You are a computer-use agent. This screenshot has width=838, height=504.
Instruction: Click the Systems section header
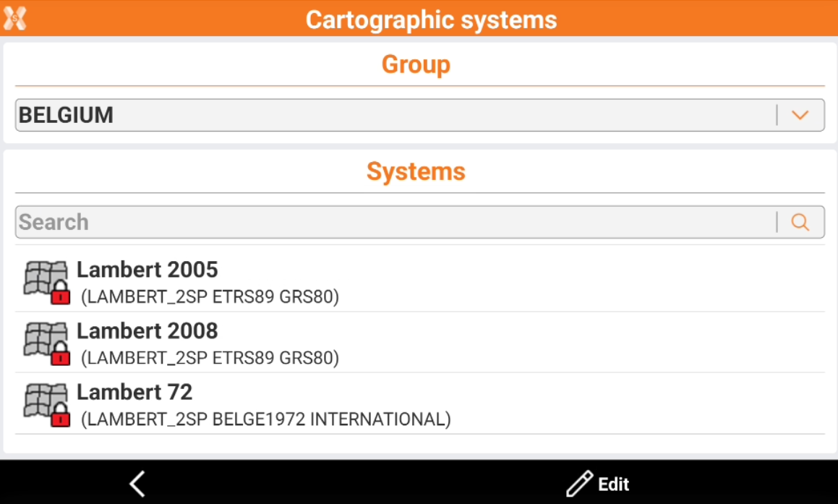tap(416, 172)
